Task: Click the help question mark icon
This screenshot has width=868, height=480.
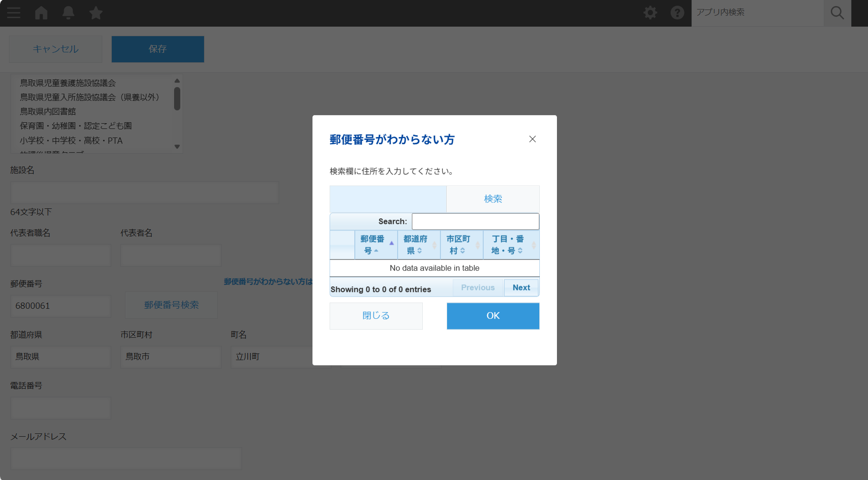Action: pyautogui.click(x=677, y=13)
